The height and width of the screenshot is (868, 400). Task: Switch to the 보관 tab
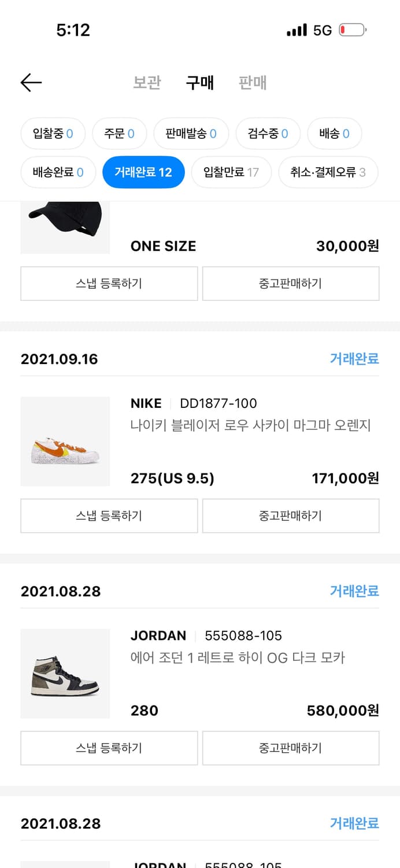(145, 83)
